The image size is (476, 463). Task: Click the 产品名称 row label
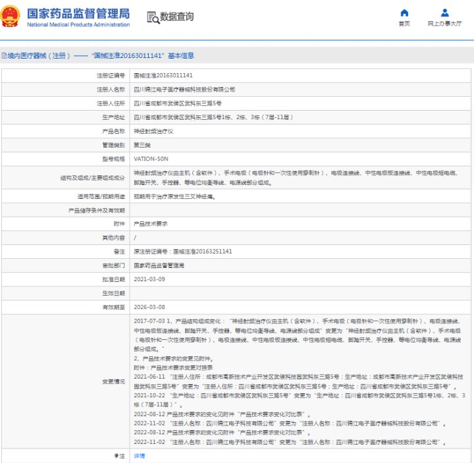pos(113,132)
